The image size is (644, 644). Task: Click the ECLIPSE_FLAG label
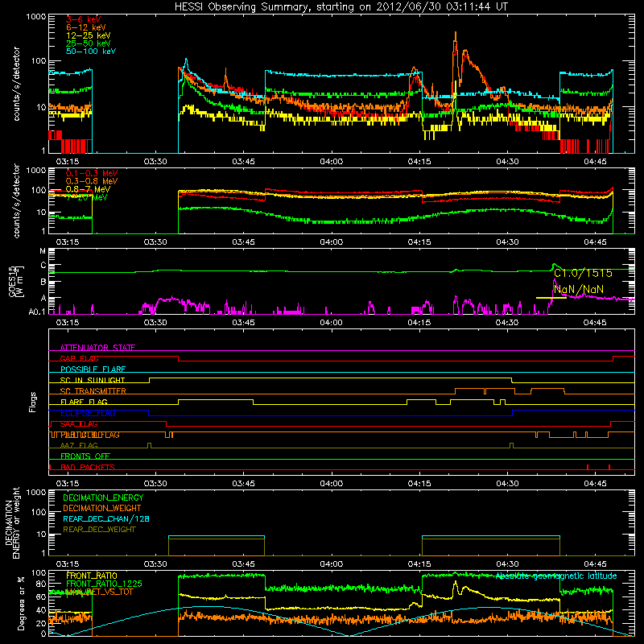coord(88,413)
